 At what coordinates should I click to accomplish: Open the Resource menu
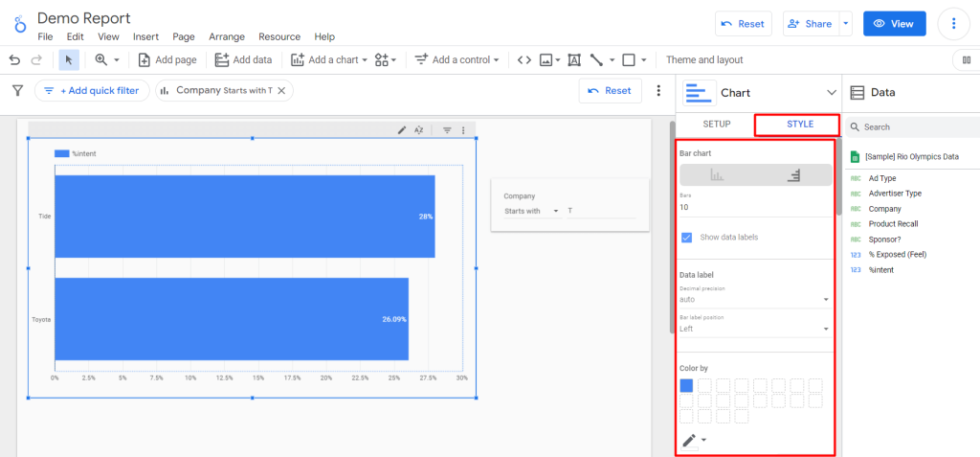pos(279,37)
